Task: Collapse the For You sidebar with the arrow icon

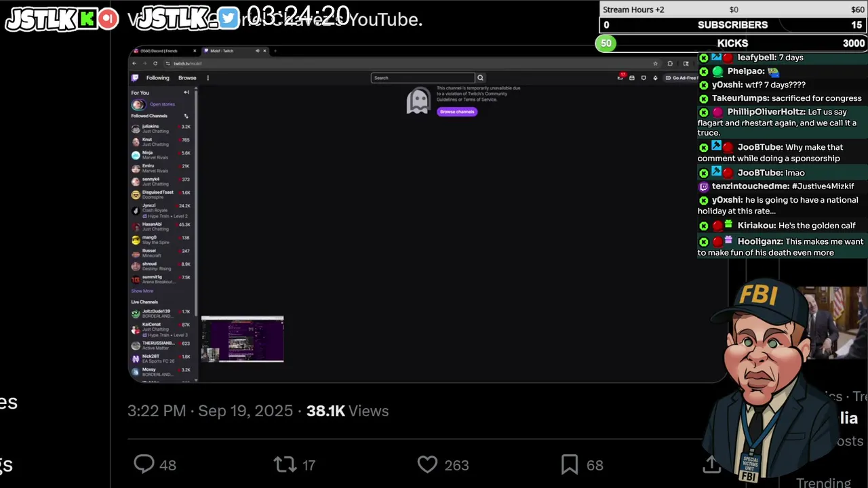Action: 186,92
